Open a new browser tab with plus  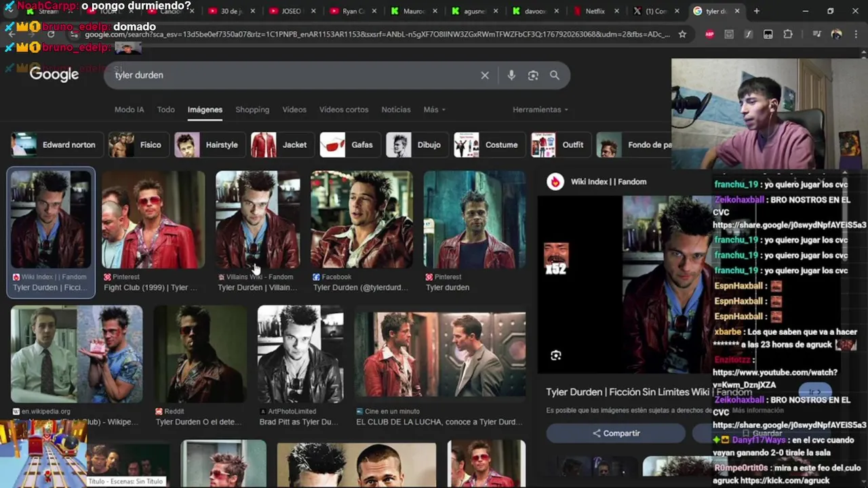[x=757, y=12]
